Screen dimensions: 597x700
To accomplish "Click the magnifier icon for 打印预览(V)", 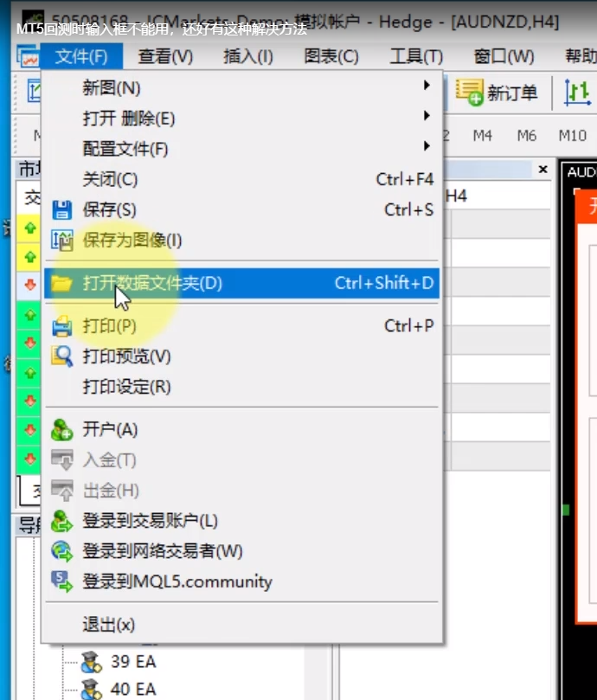I will coord(62,356).
